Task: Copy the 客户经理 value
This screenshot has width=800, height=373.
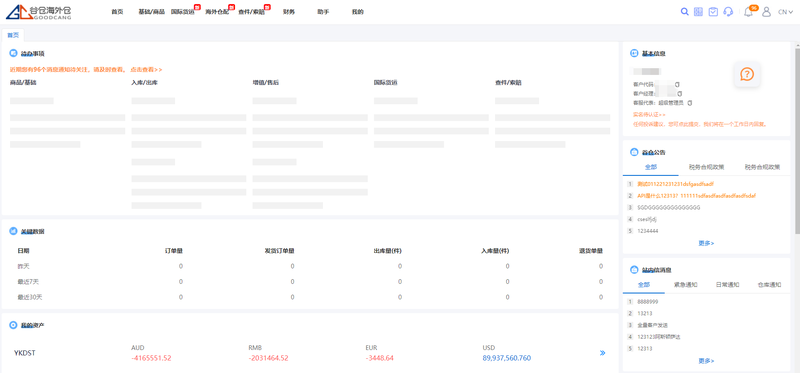Action: (x=680, y=93)
